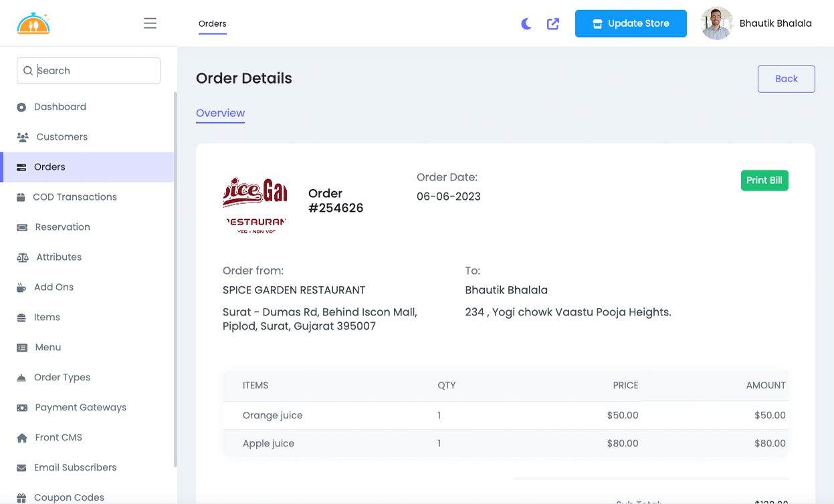Open the Bhautik Bhalala profile avatar
This screenshot has width=834, height=504.
[716, 23]
